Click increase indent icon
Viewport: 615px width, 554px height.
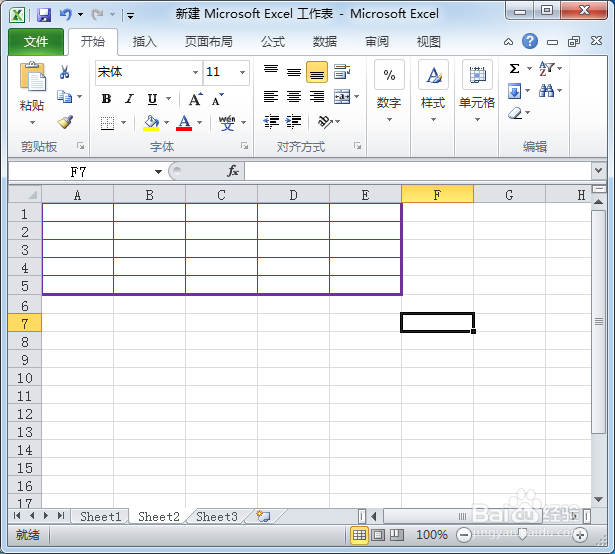[x=293, y=122]
